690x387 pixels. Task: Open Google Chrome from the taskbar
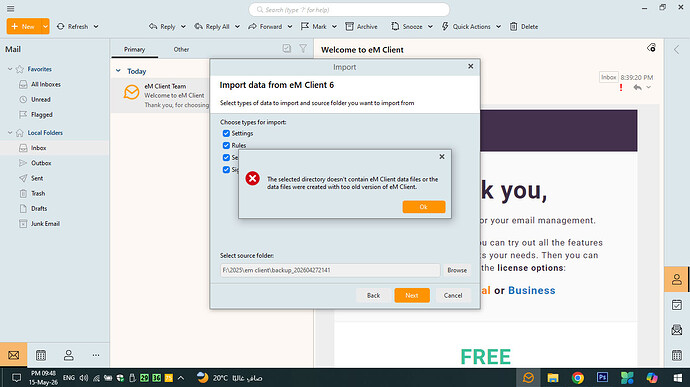coord(577,378)
